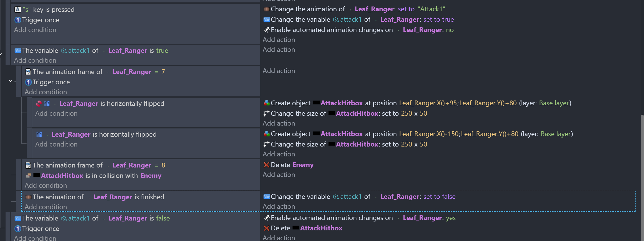Click the red X icon beside Delete AttackHitbox

(266, 228)
